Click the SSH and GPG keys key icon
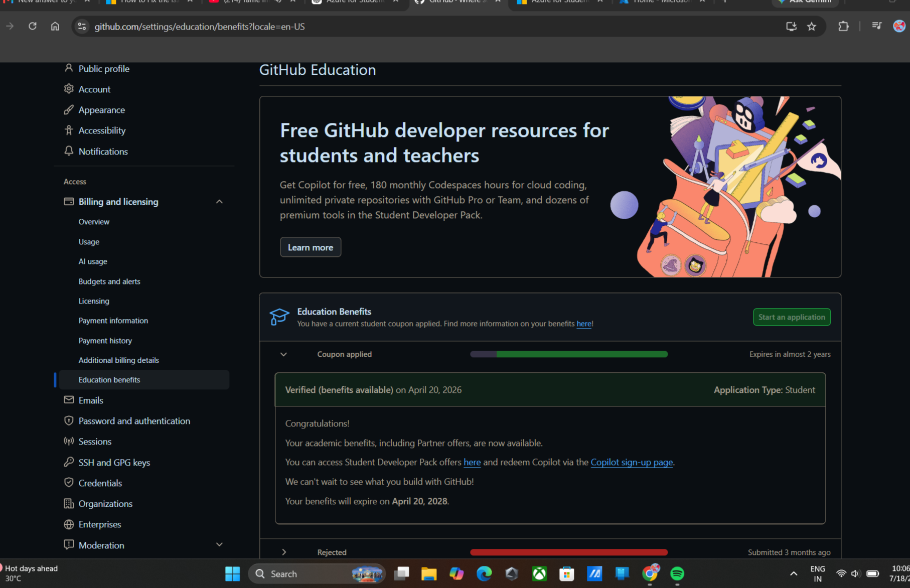Image resolution: width=910 pixels, height=588 pixels. point(69,462)
